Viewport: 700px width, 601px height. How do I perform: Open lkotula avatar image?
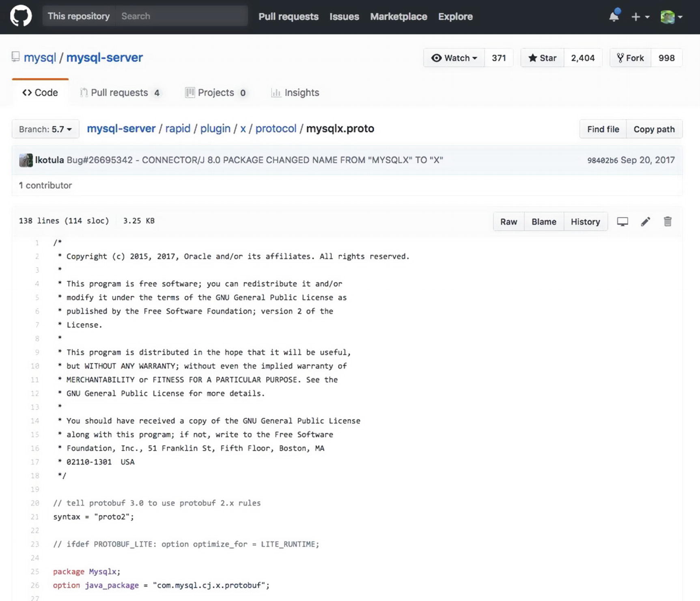pyautogui.click(x=26, y=160)
